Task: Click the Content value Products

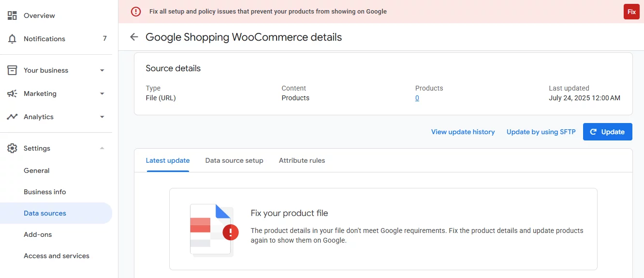Action: tap(295, 98)
